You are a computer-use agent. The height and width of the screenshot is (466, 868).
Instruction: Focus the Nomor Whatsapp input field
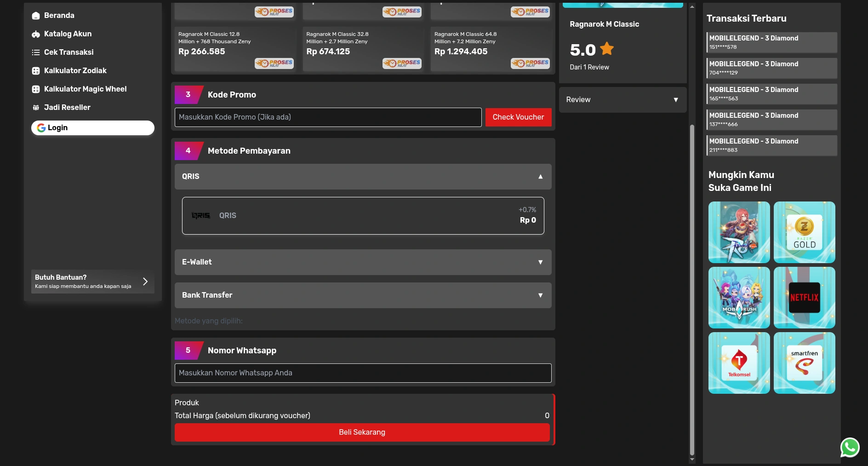(x=363, y=373)
